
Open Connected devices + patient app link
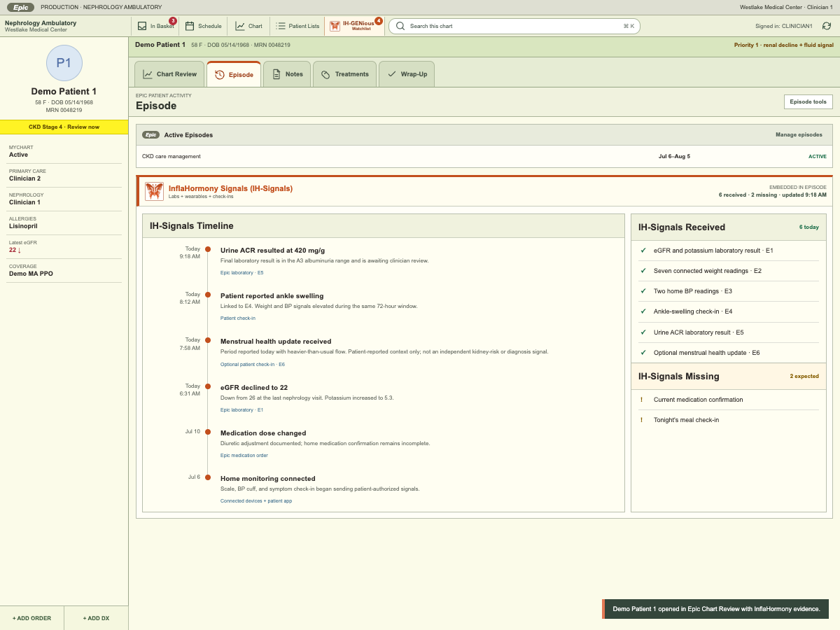(256, 500)
